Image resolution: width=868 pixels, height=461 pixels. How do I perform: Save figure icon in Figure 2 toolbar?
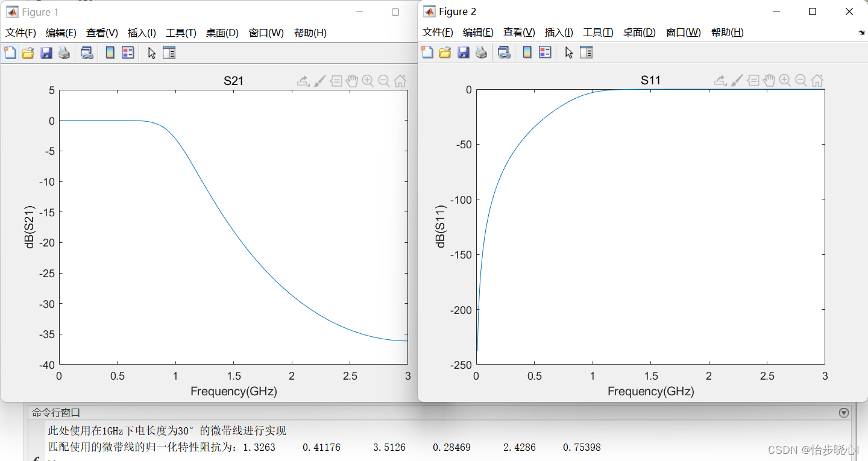click(x=463, y=52)
